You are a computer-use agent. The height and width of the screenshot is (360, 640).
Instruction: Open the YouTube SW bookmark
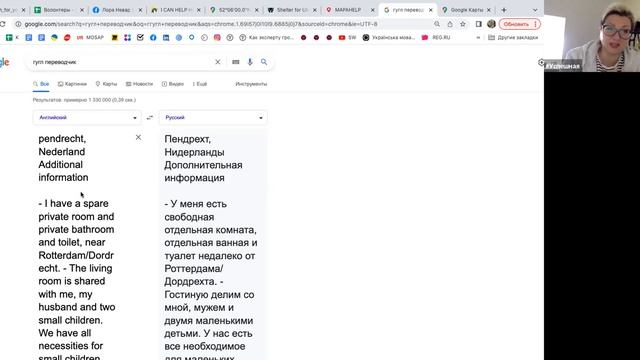click(x=347, y=38)
